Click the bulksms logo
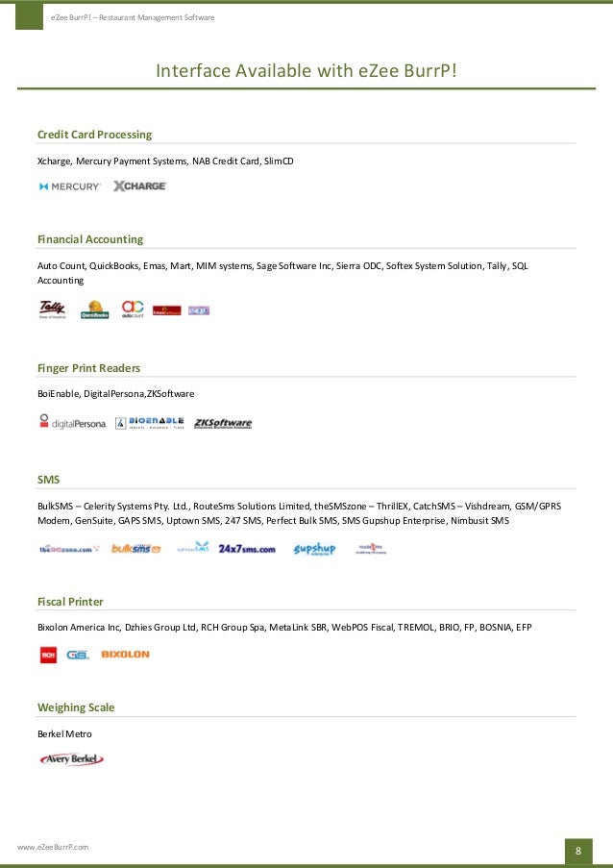The height and width of the screenshot is (868, 613). (x=136, y=549)
